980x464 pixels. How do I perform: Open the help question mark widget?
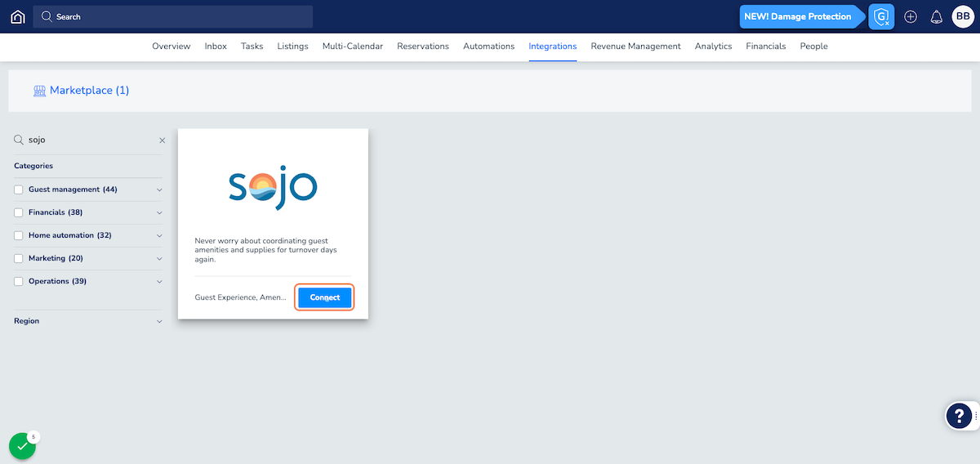[x=959, y=416]
